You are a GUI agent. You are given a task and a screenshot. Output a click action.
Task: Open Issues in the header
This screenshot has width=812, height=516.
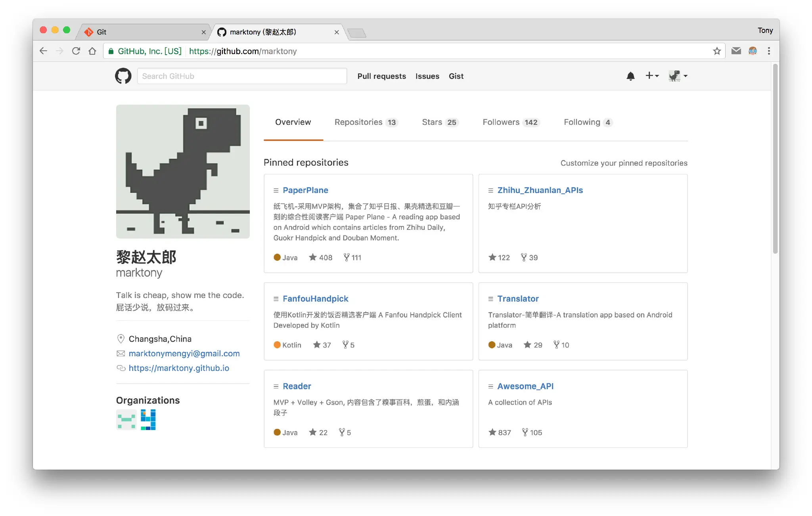click(x=427, y=76)
